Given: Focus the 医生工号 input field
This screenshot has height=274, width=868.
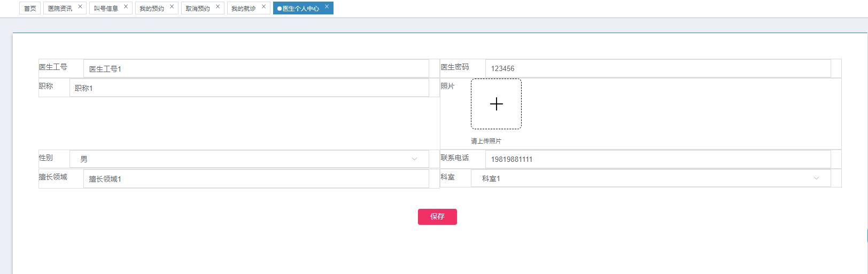Looking at the screenshot, I should [256, 69].
